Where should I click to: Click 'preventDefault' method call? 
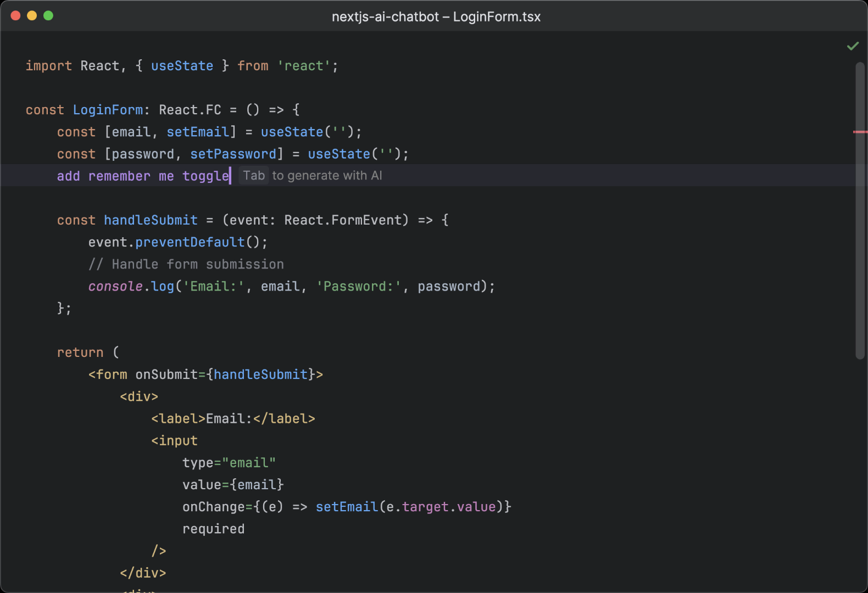coord(190,242)
